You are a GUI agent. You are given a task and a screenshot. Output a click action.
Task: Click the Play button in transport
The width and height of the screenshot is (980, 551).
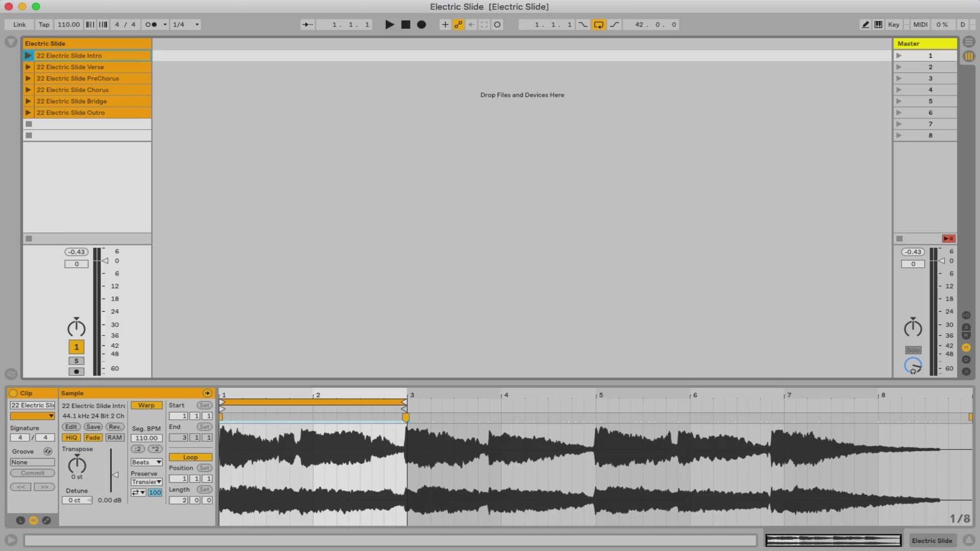coord(389,24)
